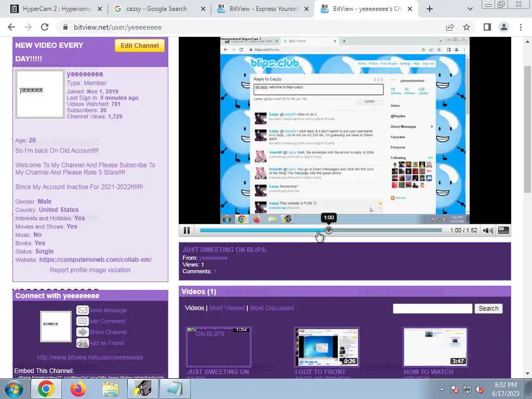Open the 0:26 front page video thumbnail
This screenshot has width=532, height=399.
click(327, 347)
